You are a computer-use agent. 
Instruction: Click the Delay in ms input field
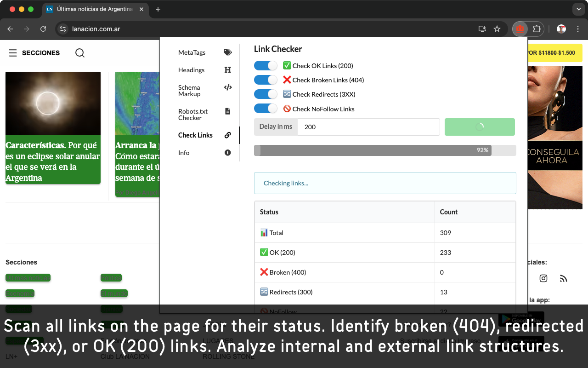(368, 127)
